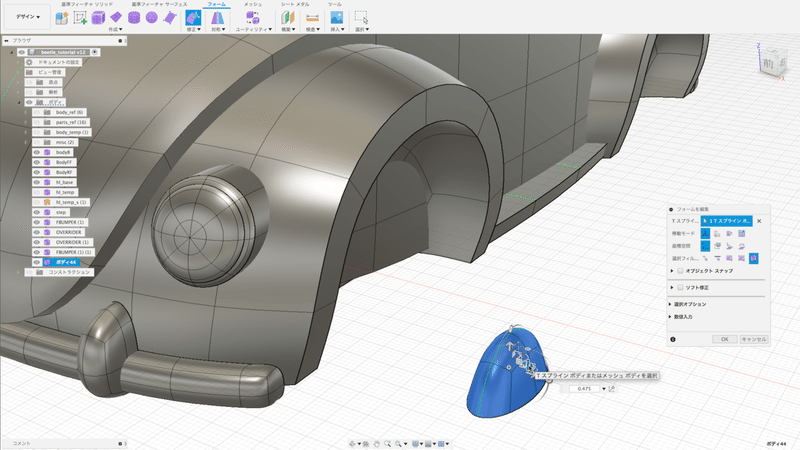
Task: Click the Pan hand tool in navigation bar
Action: click(x=377, y=444)
